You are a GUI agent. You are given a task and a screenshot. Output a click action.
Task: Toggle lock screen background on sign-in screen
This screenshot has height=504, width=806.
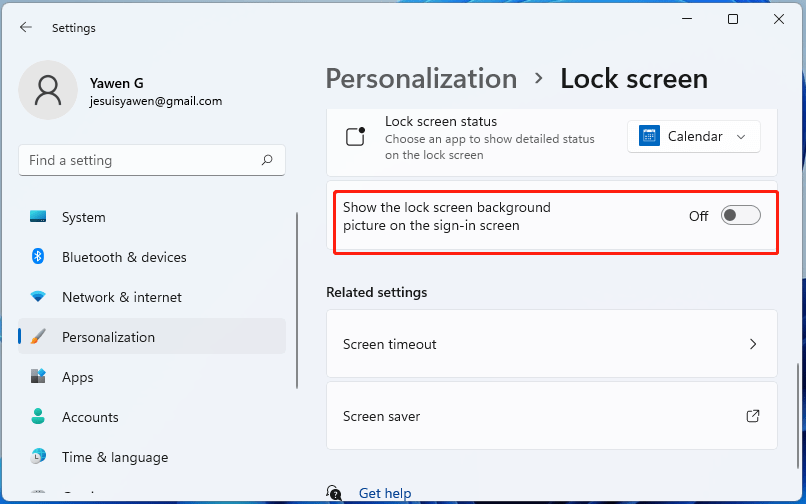coord(740,215)
